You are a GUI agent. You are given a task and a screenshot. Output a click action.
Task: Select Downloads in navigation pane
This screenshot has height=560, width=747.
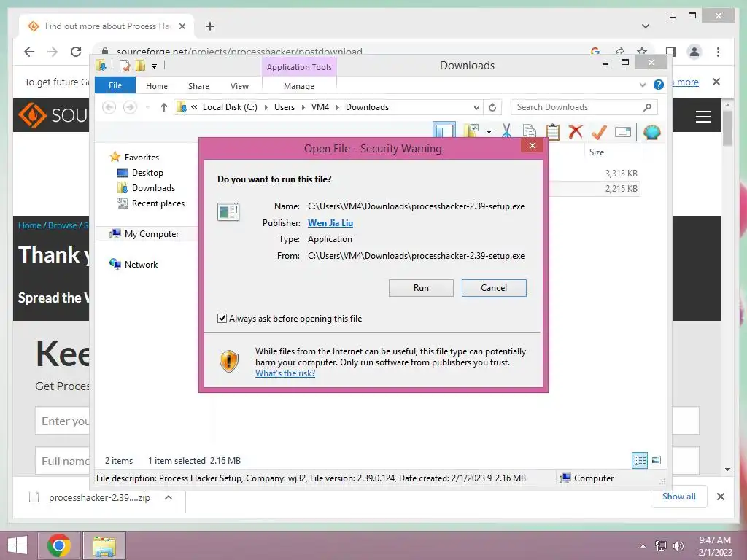coord(153,188)
